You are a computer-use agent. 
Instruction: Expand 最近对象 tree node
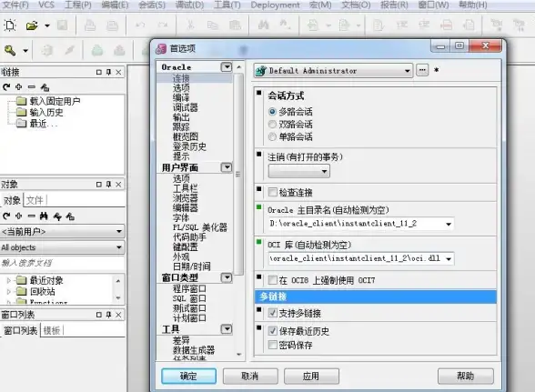click(9, 280)
